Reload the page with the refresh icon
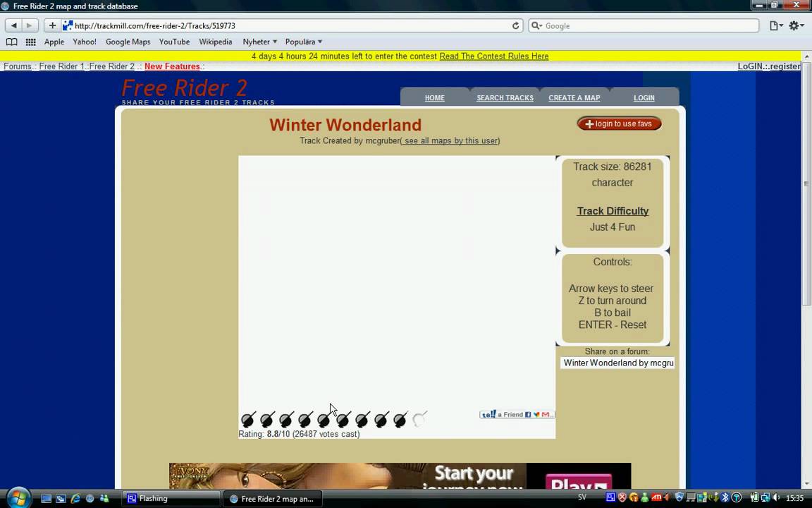 pyautogui.click(x=515, y=25)
